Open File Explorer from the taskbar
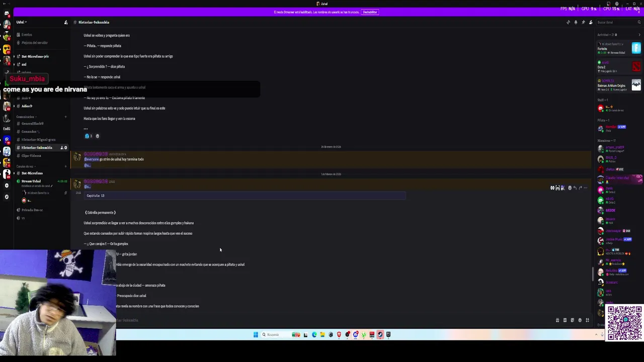Image resolution: width=644 pixels, height=362 pixels. point(323,335)
